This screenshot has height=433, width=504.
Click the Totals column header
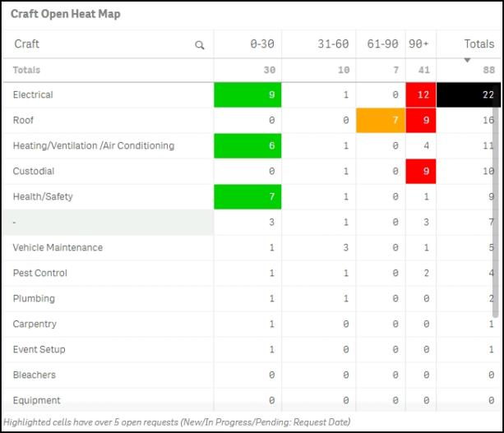[479, 44]
